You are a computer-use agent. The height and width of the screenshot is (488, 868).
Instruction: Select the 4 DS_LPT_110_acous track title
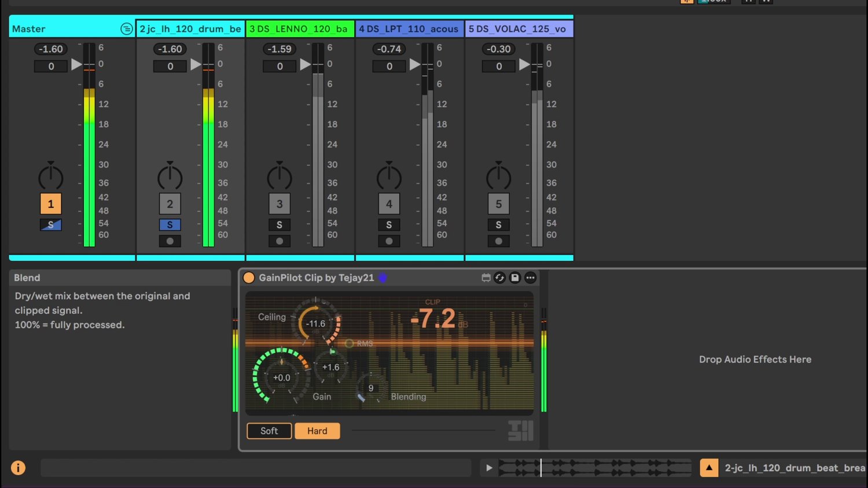tap(409, 29)
